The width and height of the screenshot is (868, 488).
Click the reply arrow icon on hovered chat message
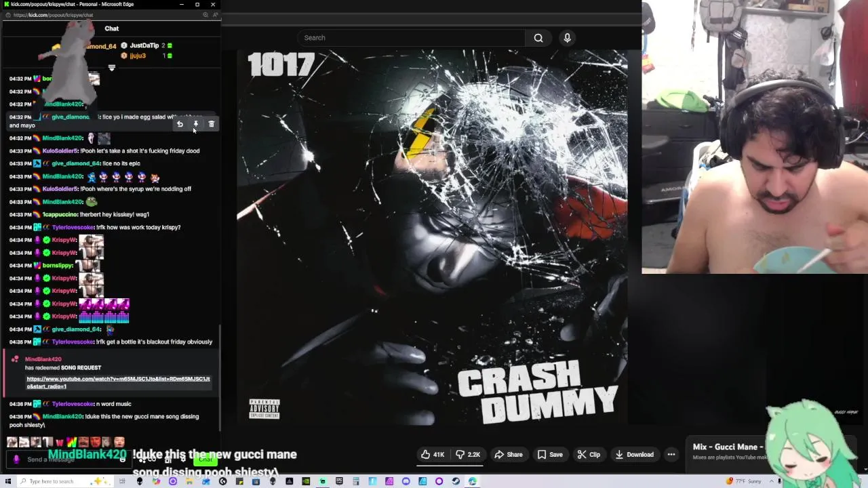180,124
